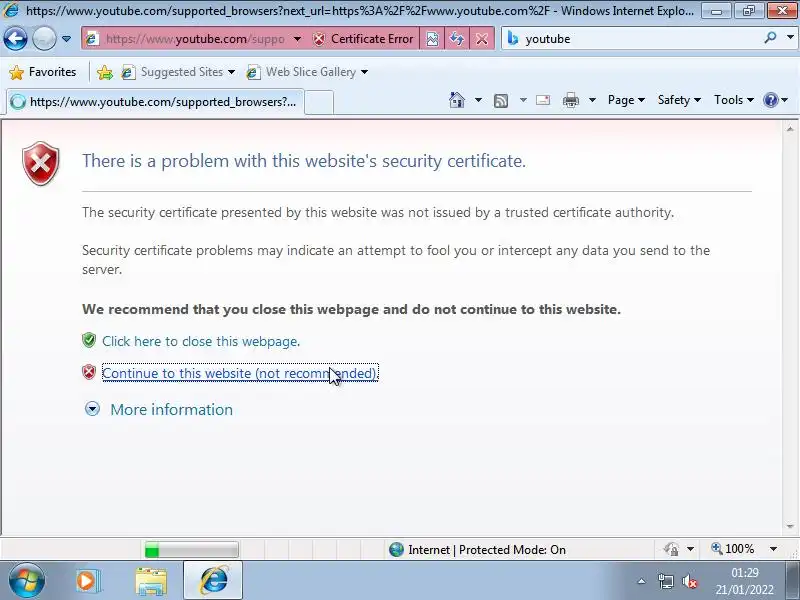The image size is (800, 600).
Task: Click here to close this webpage link
Action: [201, 341]
